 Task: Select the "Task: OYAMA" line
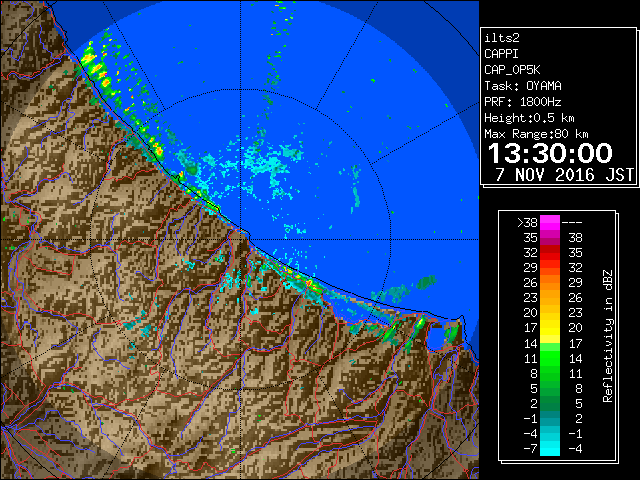523,86
